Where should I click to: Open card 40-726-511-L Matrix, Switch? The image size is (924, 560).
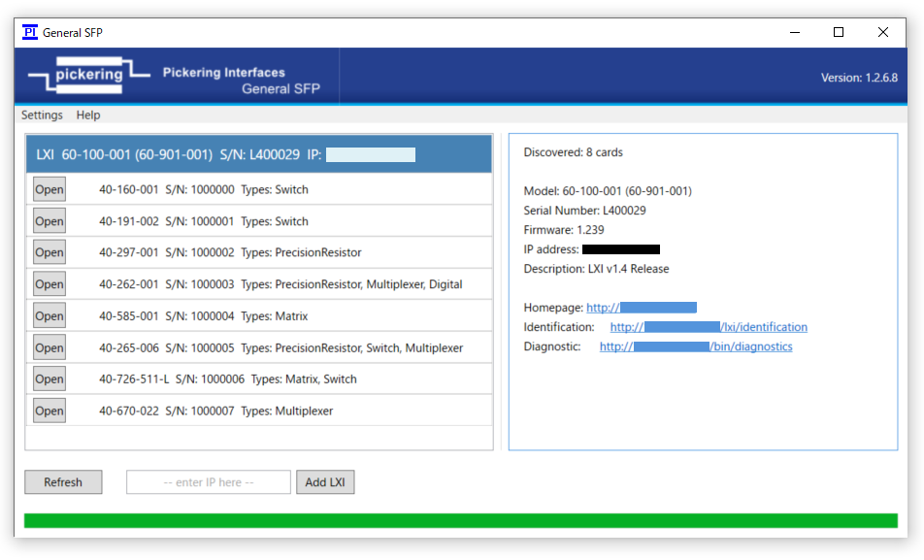[49, 379]
